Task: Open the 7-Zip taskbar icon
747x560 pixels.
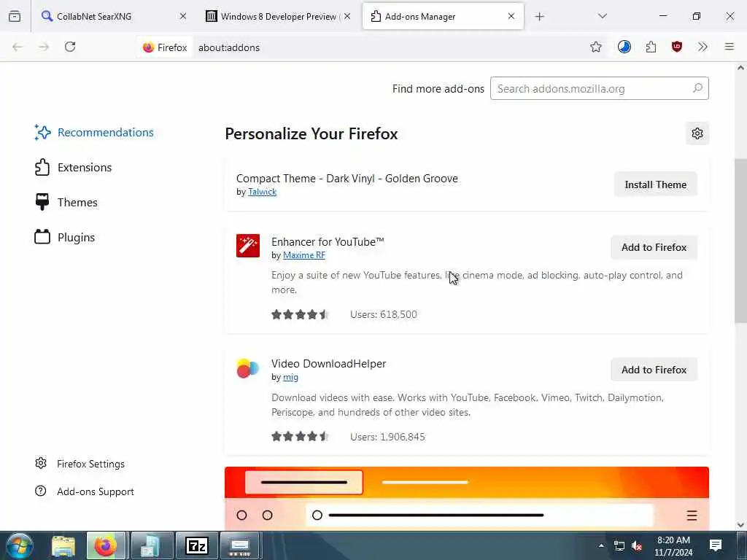Action: click(x=197, y=545)
